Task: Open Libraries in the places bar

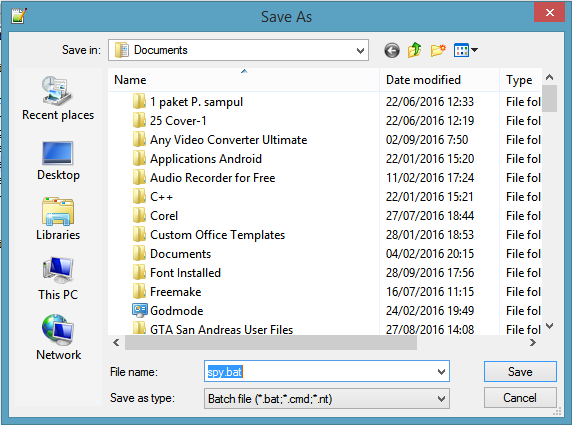Action: 58,219
